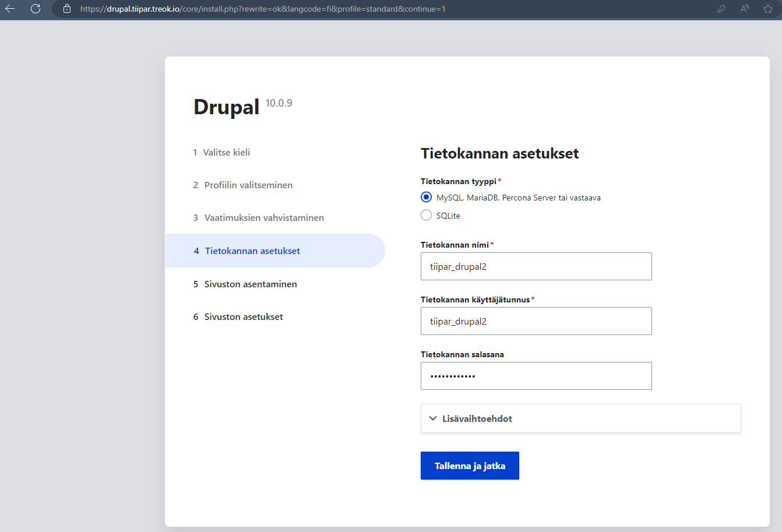The width and height of the screenshot is (782, 532).
Task: Click the Tietokannan salasana label
Action: click(x=462, y=354)
